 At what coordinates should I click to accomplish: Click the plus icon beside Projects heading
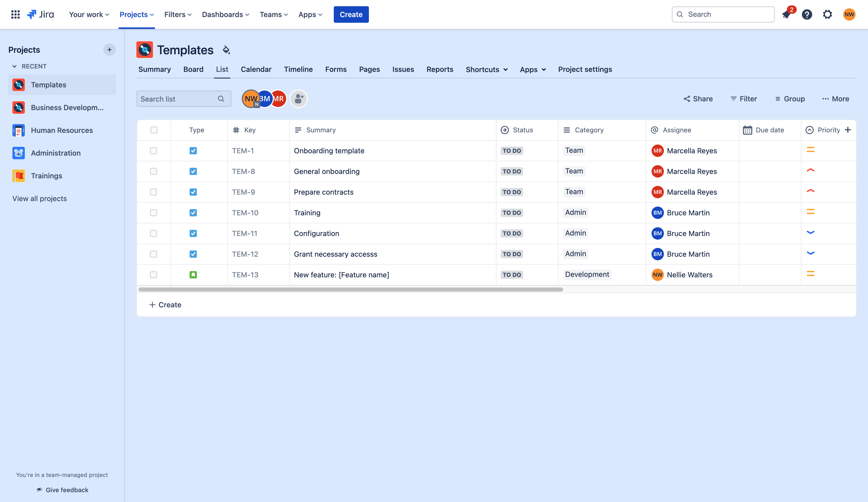[109, 50]
